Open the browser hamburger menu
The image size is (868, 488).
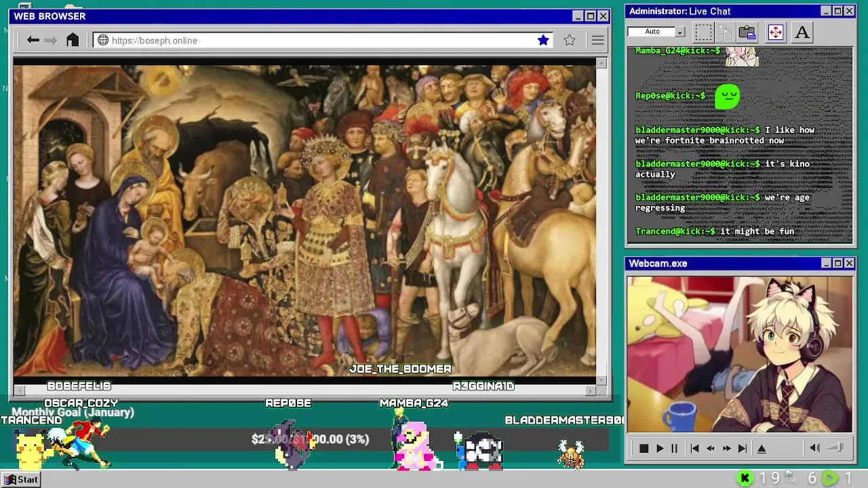[x=597, y=40]
